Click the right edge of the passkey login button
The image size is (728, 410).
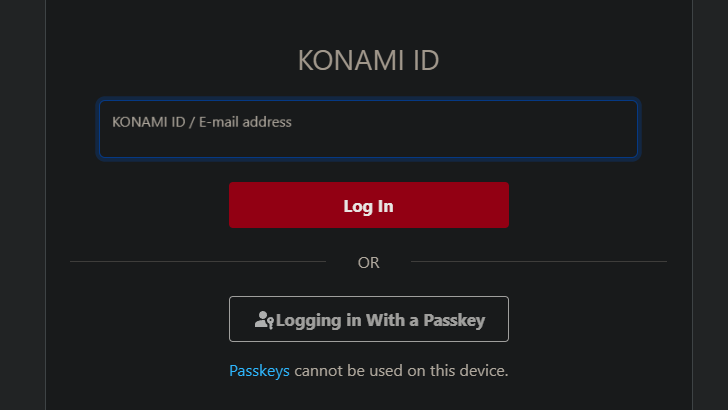[x=502, y=320]
